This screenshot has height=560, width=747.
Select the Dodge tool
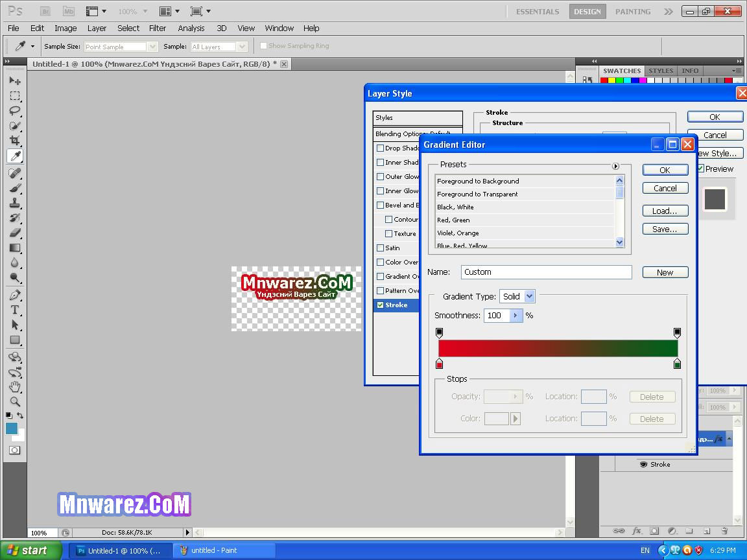[x=15, y=278]
